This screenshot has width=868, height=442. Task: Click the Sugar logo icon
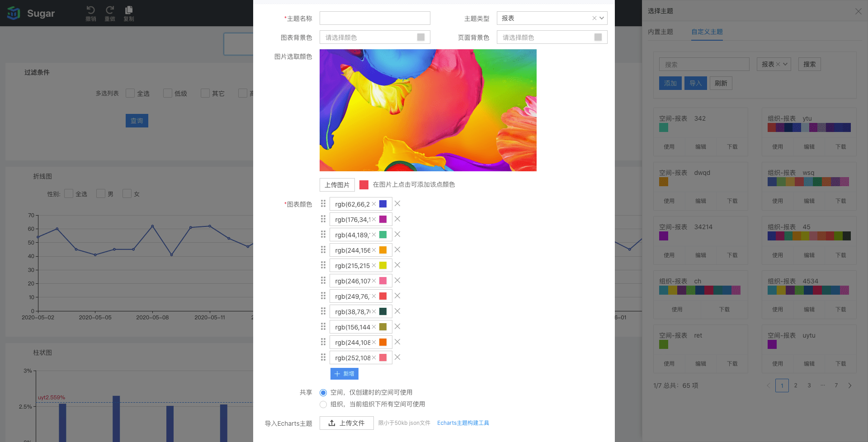click(14, 13)
